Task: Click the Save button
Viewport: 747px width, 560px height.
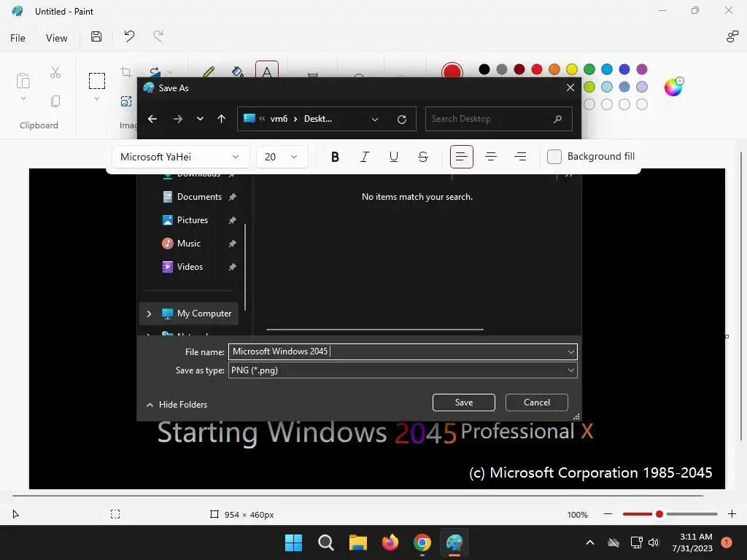Action: click(x=463, y=402)
